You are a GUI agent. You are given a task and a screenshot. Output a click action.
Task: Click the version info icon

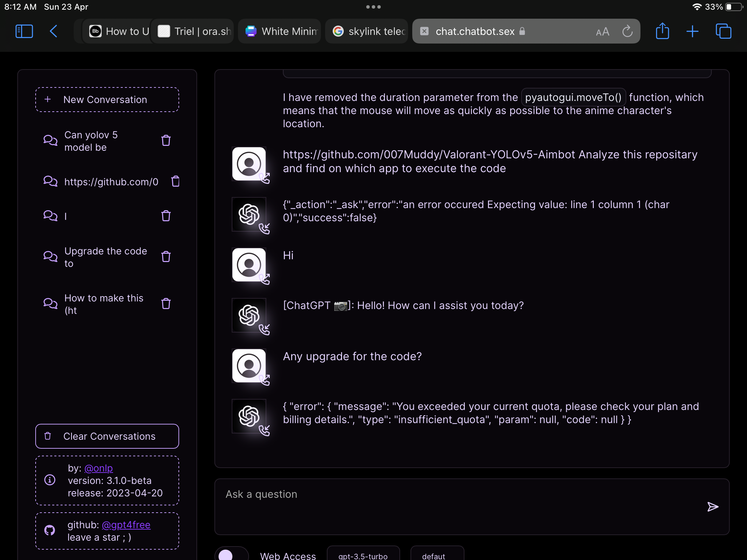[x=50, y=480]
